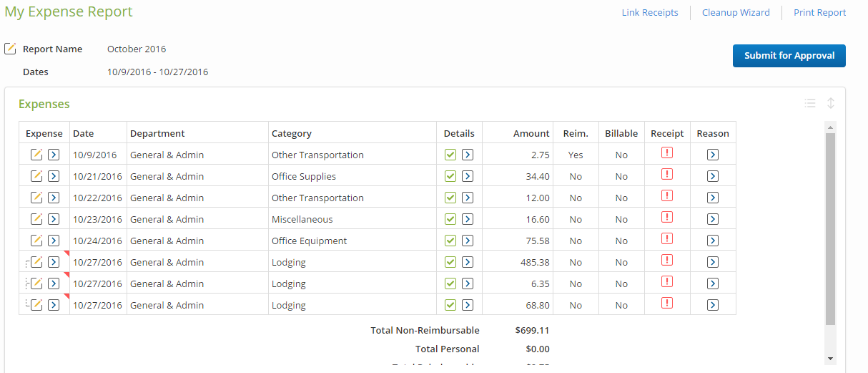
Task: Expand expense arrow for 10/22/2016 row
Action: (54, 198)
